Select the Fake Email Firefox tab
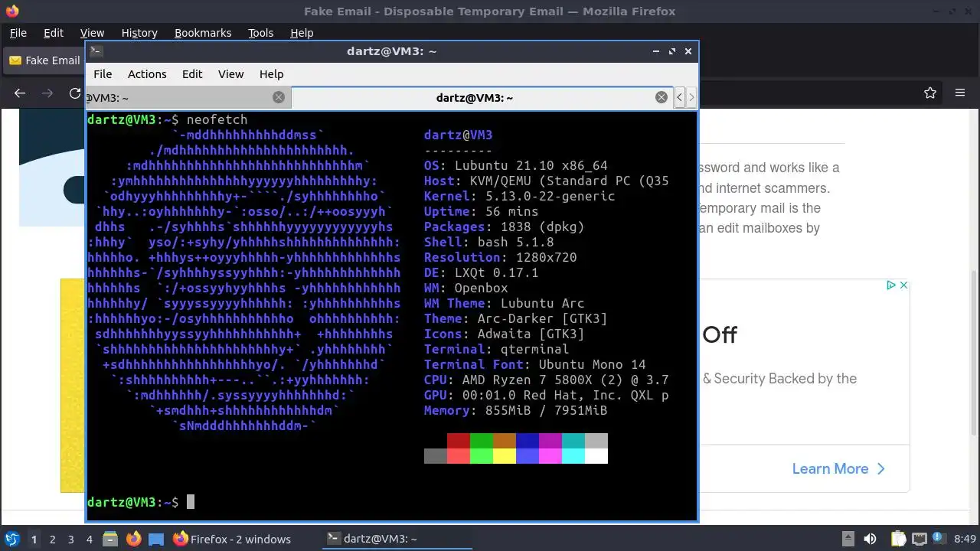 44,60
